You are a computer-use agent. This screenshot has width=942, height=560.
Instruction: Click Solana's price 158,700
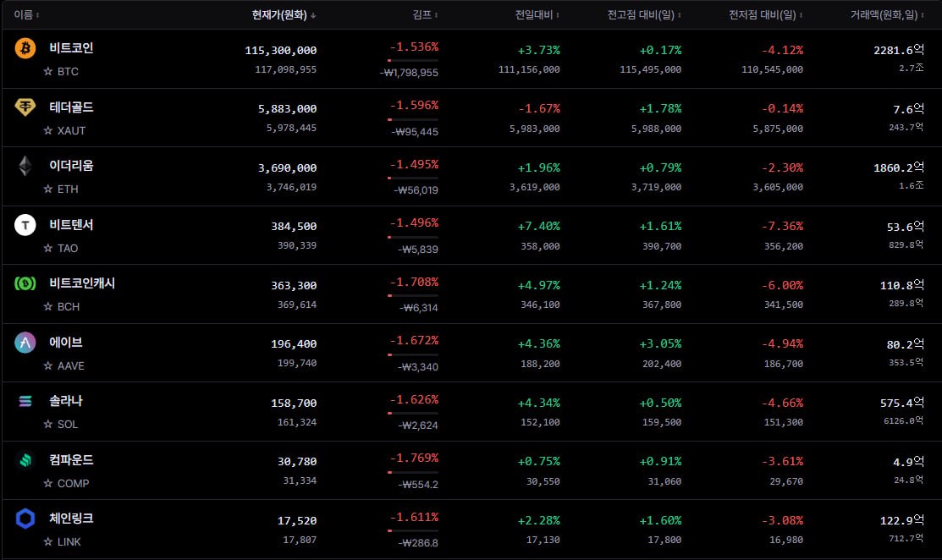(x=294, y=404)
